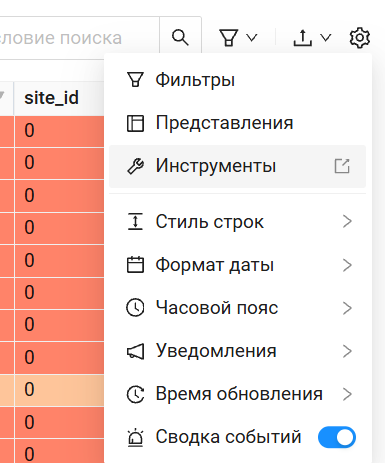
Task: Expand the Уведомления arrow
Action: [347, 351]
